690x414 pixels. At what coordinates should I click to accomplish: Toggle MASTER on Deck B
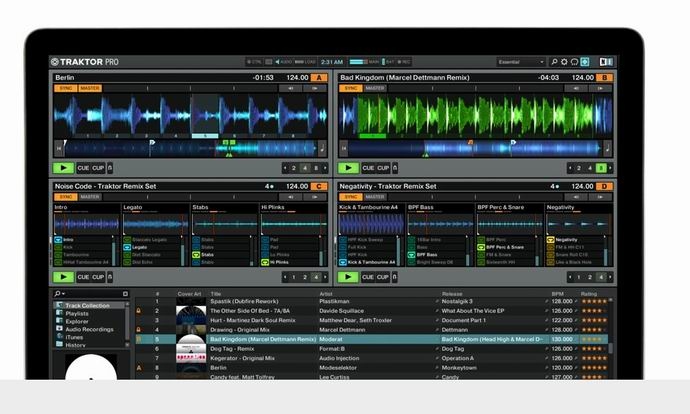375,88
